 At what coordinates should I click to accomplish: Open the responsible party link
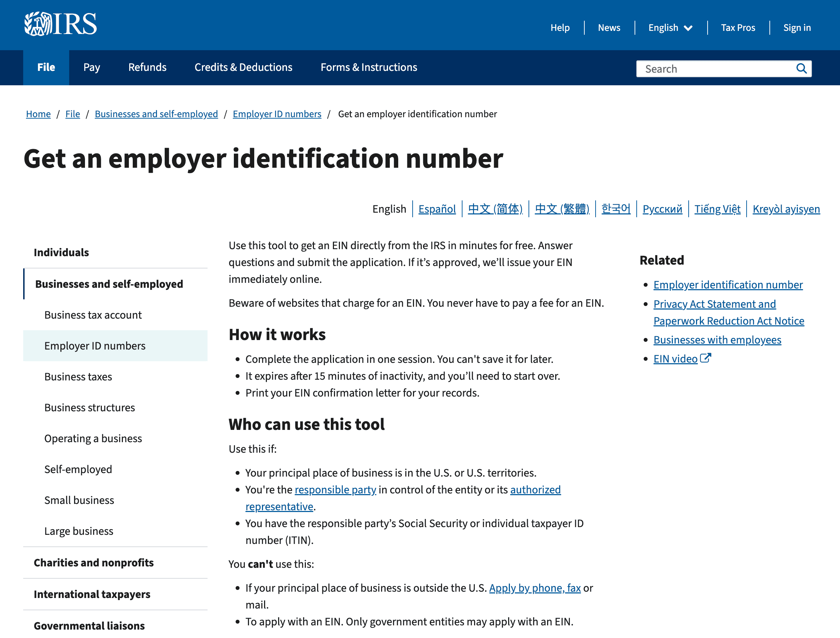coord(335,490)
